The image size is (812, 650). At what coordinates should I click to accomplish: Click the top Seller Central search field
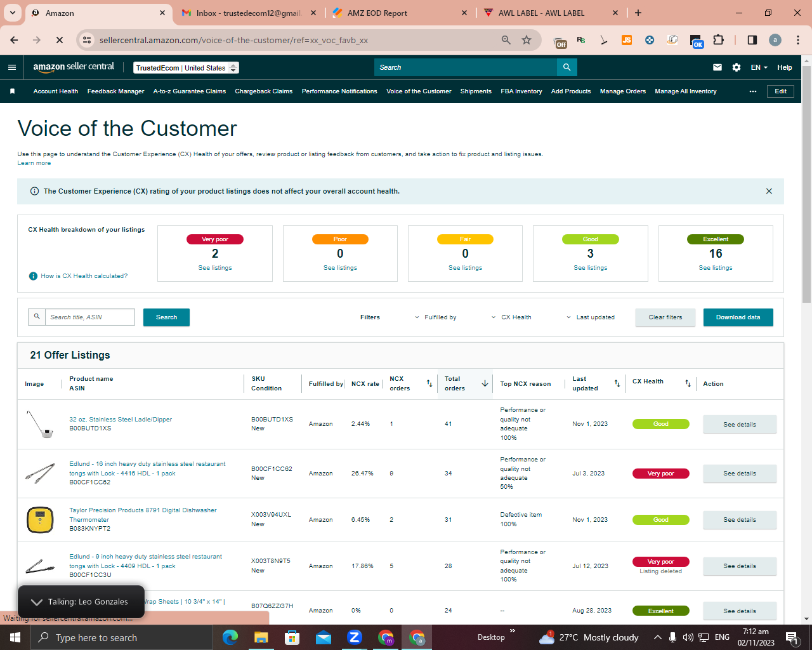(466, 67)
